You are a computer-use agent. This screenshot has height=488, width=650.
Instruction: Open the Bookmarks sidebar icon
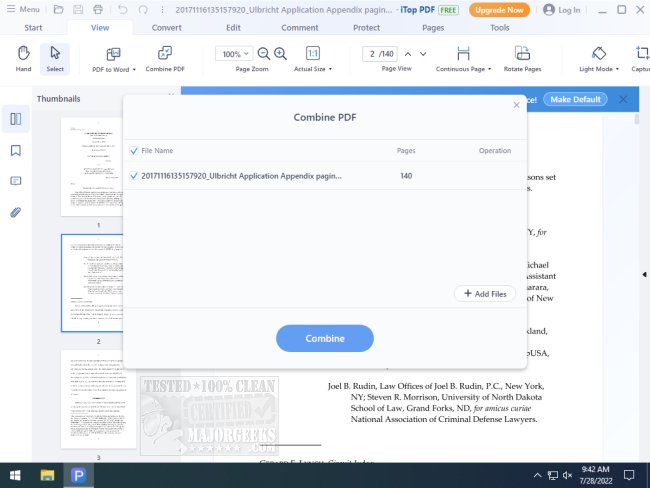tap(16, 150)
